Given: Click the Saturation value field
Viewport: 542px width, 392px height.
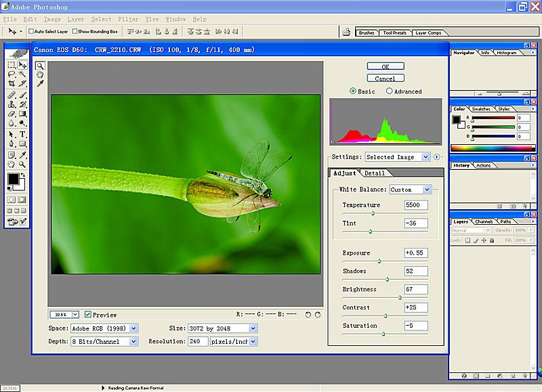Looking at the screenshot, I should (x=416, y=326).
